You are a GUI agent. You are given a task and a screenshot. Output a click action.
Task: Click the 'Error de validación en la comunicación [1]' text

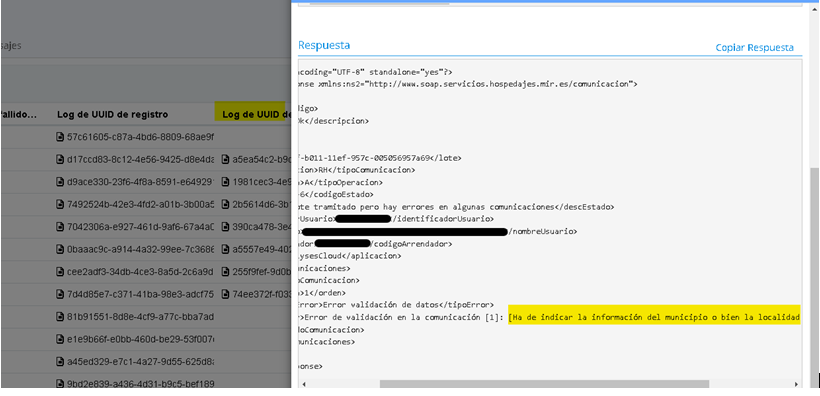click(404, 318)
